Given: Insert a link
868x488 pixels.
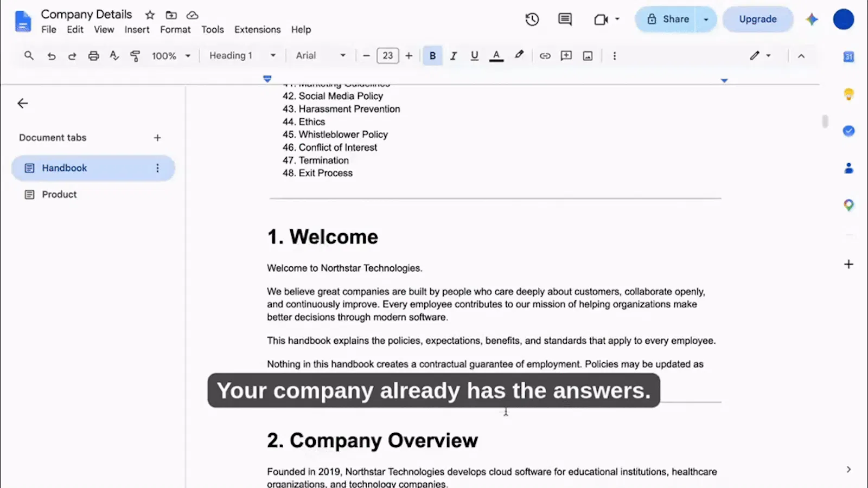Looking at the screenshot, I should pos(545,56).
